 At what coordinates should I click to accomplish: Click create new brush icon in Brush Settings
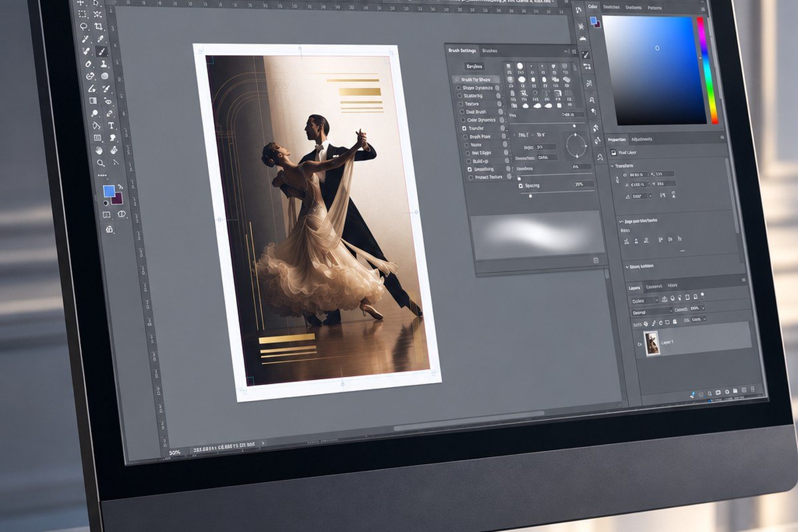(x=595, y=260)
